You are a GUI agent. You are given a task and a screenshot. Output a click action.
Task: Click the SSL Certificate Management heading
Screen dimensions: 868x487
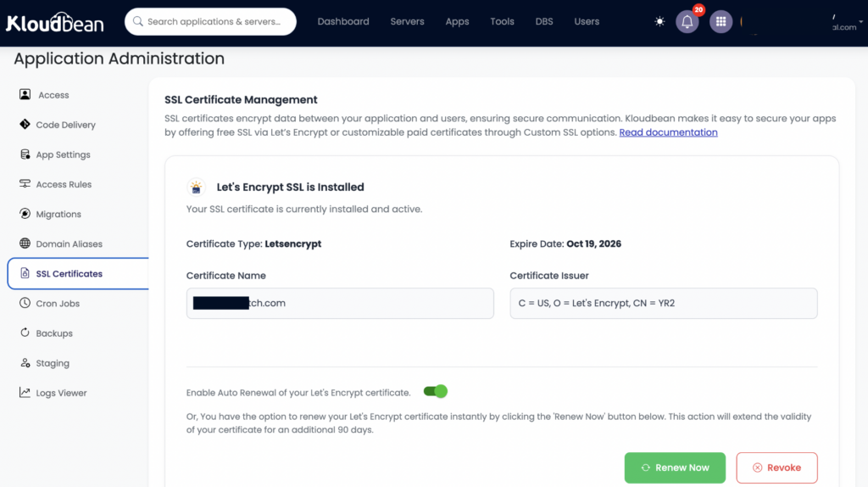click(x=241, y=100)
